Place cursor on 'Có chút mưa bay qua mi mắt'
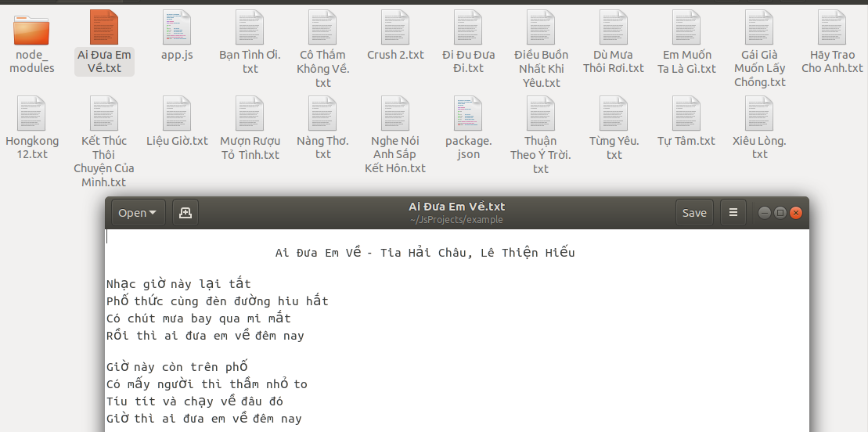868x432 pixels. [x=198, y=319]
